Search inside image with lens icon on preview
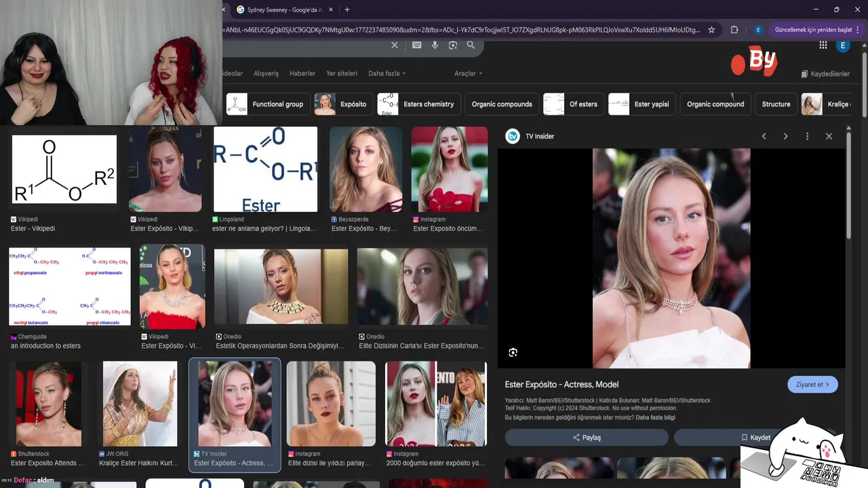 pyautogui.click(x=513, y=352)
